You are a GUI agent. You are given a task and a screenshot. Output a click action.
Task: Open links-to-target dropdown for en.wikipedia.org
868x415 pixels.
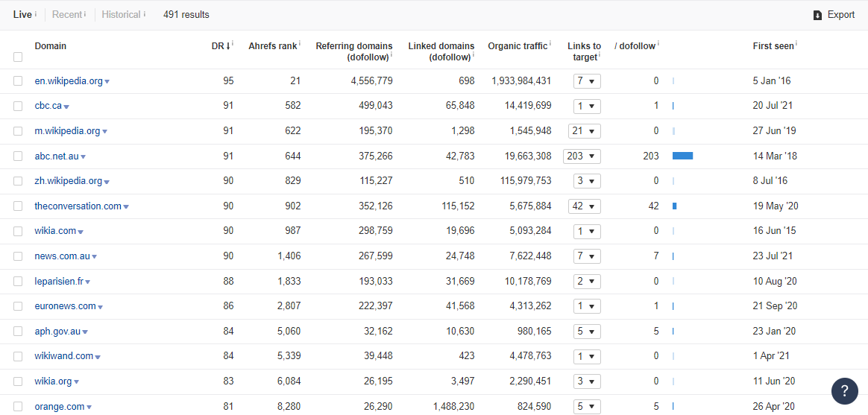587,81
